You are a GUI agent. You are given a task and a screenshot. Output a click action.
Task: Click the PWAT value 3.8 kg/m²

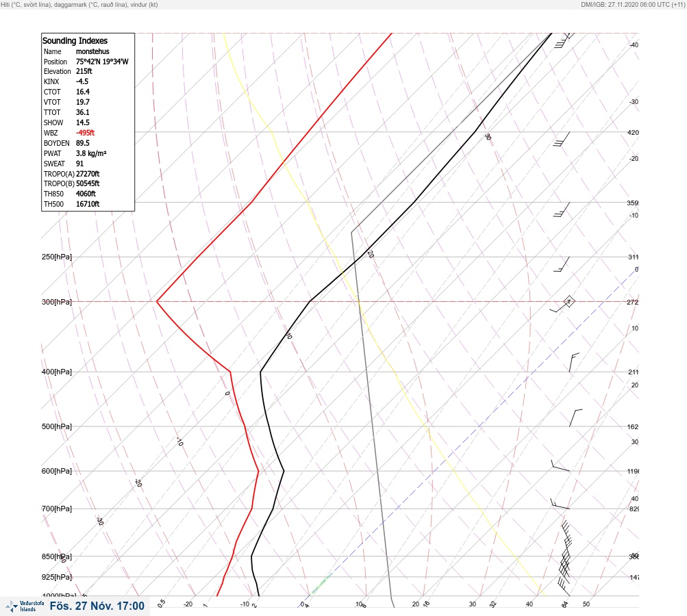[x=91, y=153]
